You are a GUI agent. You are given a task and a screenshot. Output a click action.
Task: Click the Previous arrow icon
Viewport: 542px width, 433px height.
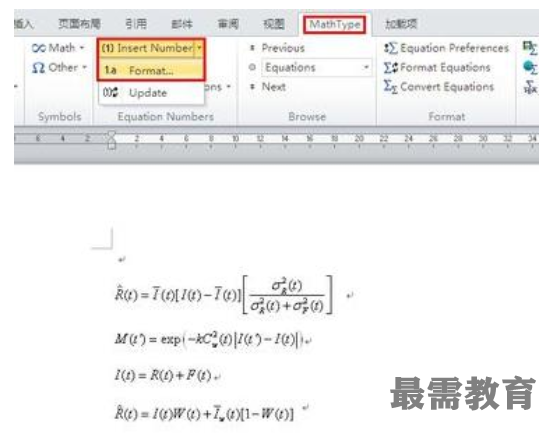(x=252, y=48)
